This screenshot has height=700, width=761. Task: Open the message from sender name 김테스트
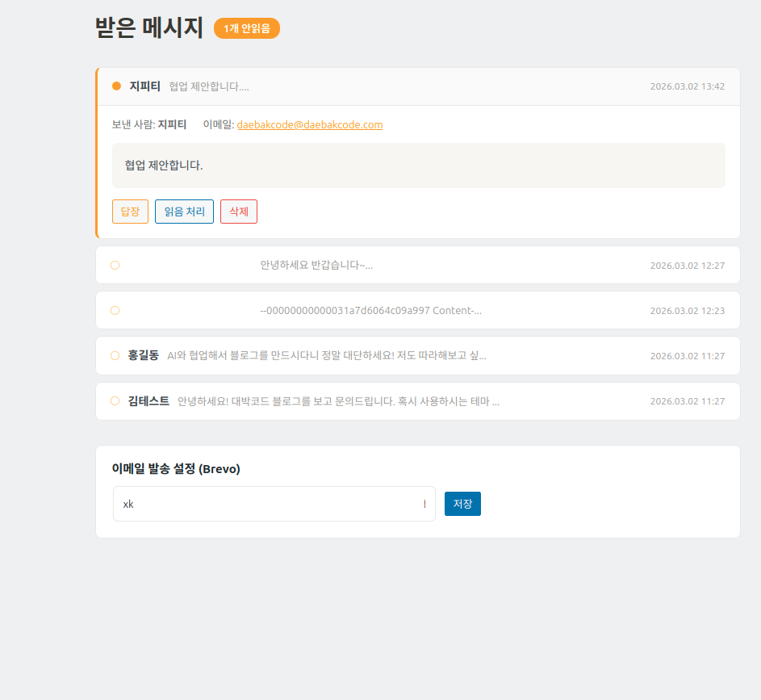(148, 400)
